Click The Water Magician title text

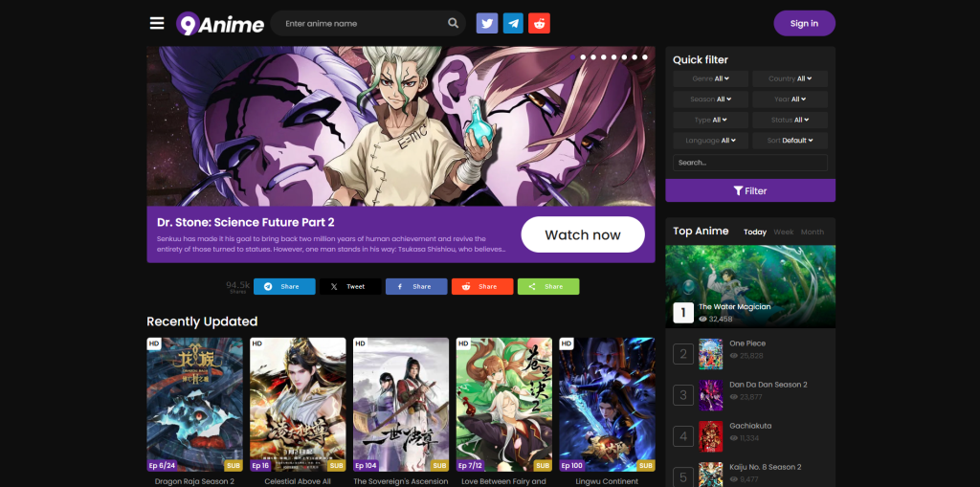pyautogui.click(x=734, y=307)
